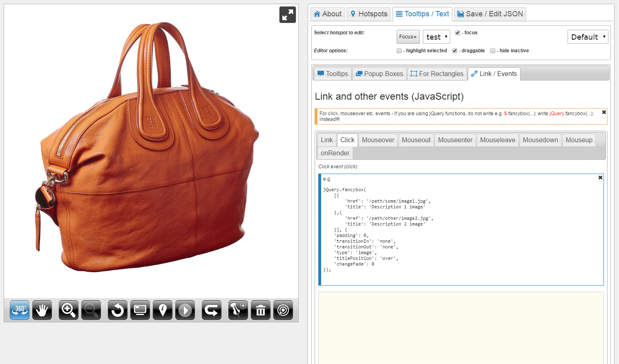Reset the view with the circular arrow
The image size is (619, 364).
pos(118,310)
